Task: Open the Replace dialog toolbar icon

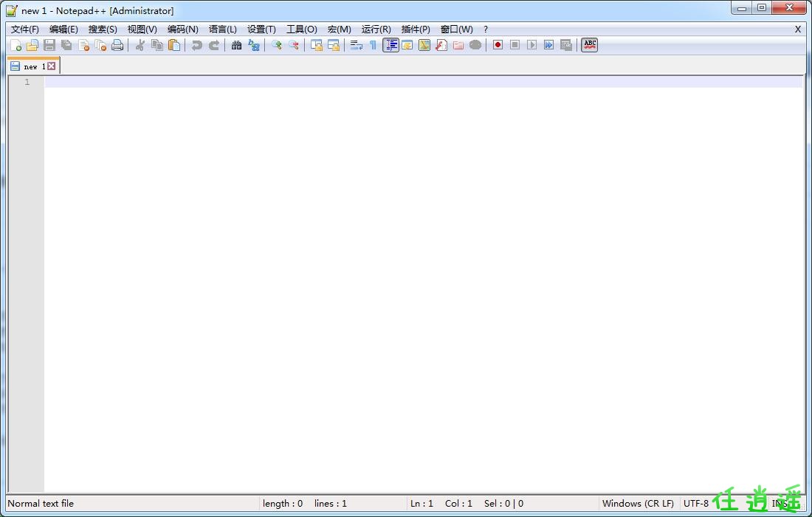Action: pos(254,46)
